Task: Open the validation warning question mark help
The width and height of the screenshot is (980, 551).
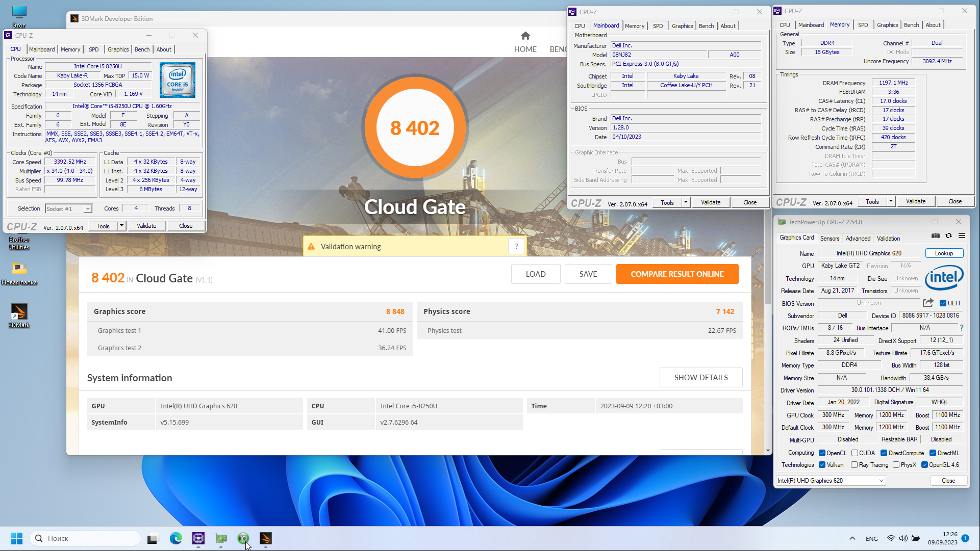Action: coord(516,247)
